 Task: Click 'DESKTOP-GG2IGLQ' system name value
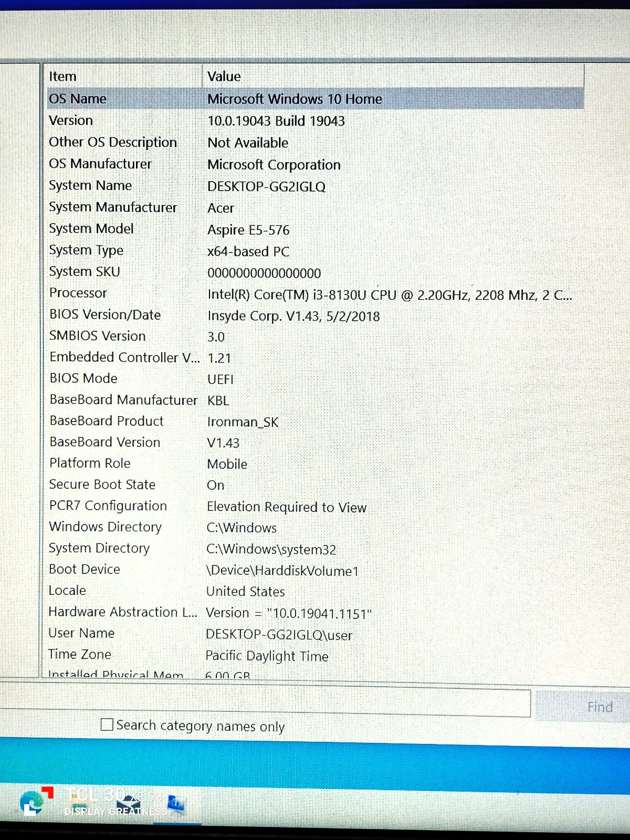point(267,186)
